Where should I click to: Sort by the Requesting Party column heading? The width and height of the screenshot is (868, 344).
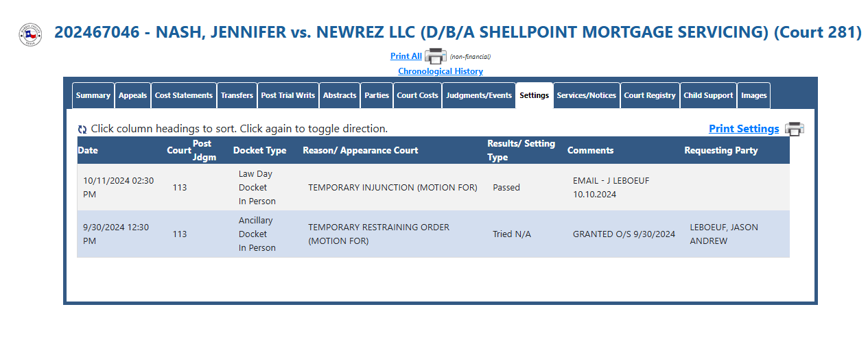pos(721,150)
